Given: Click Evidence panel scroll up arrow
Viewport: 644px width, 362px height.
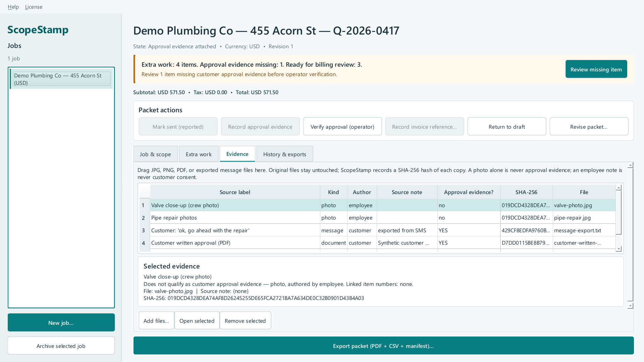Looking at the screenshot, I should (x=630, y=165).
